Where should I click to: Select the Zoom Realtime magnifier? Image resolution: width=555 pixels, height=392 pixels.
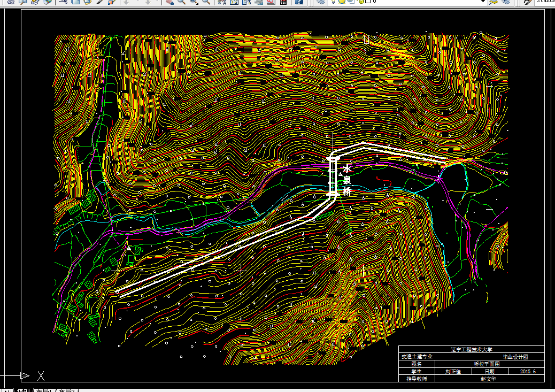pyautogui.click(x=181, y=2)
